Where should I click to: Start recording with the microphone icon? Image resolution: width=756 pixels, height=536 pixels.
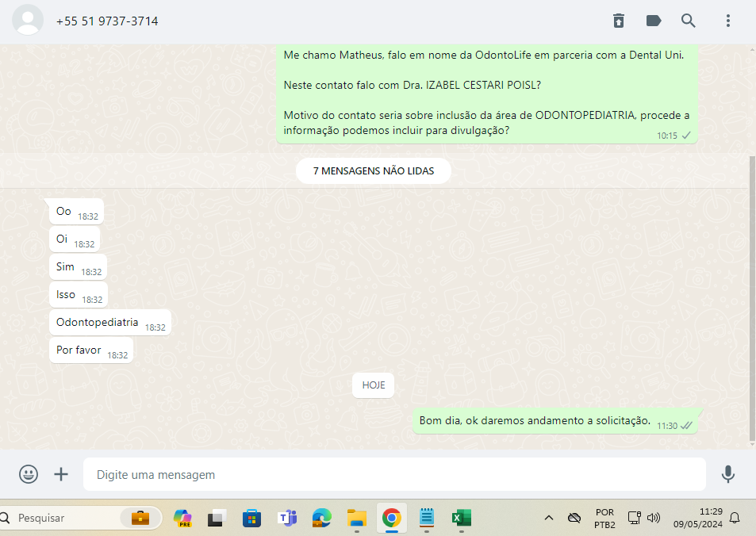(727, 474)
